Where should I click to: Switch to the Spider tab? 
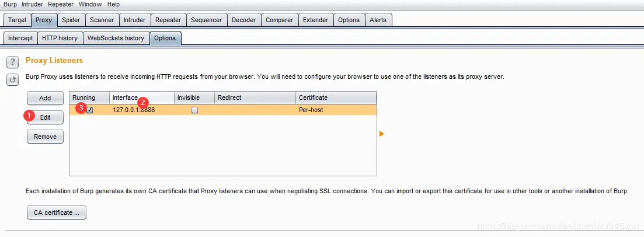[71, 20]
